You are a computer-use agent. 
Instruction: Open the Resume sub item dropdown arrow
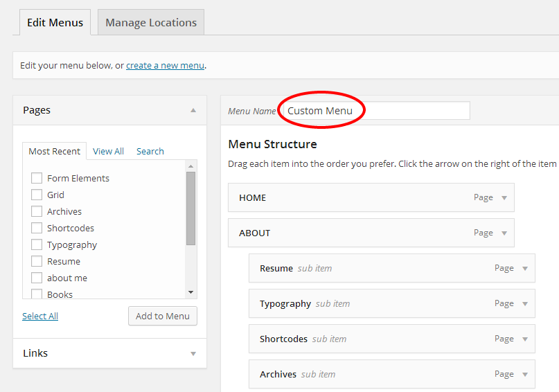point(525,269)
